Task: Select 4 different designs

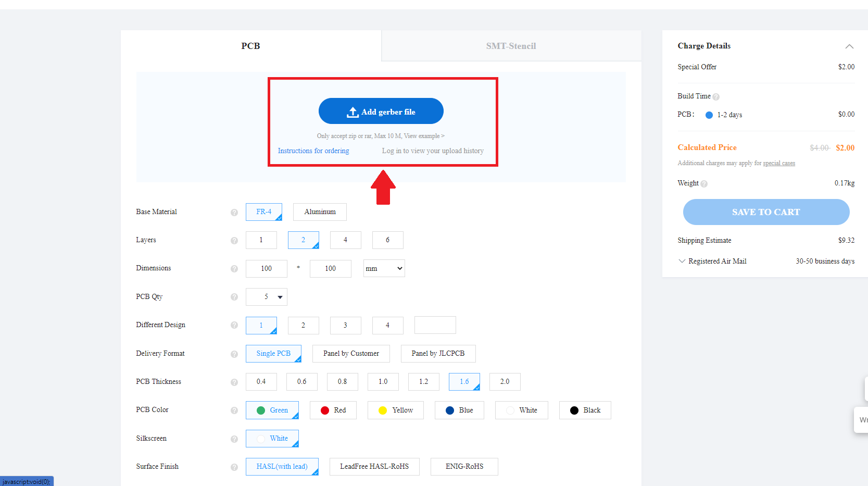Action: [387, 325]
